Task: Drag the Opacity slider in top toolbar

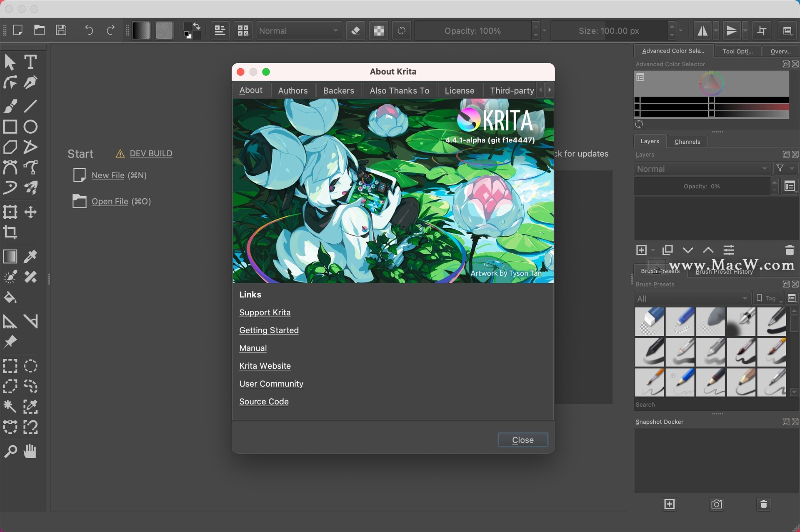Action: coord(472,30)
